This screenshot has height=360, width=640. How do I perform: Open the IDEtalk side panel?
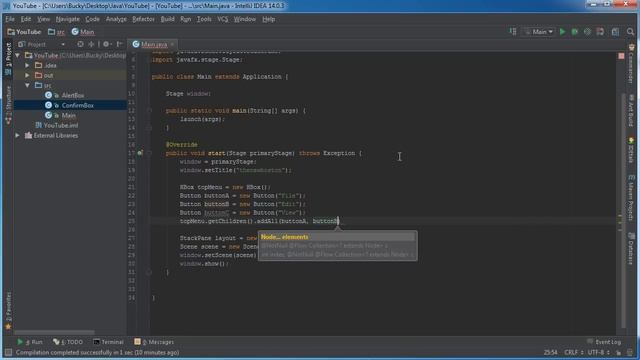[631, 150]
